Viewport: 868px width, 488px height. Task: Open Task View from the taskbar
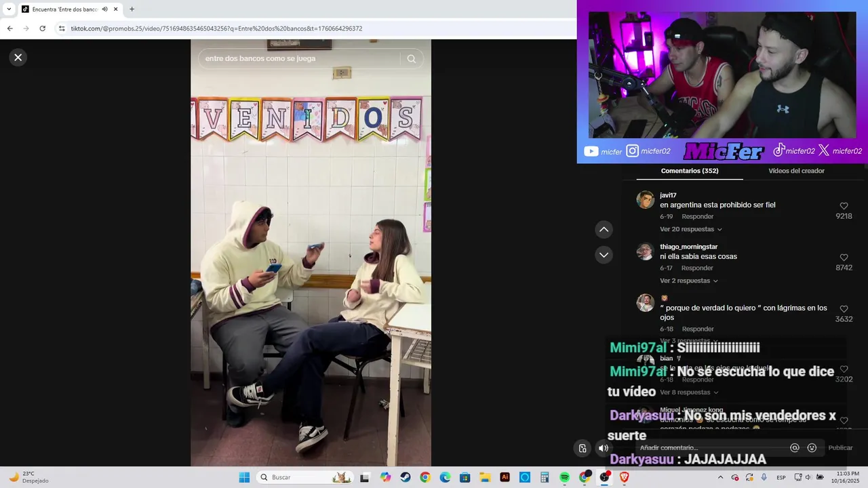[365, 477]
